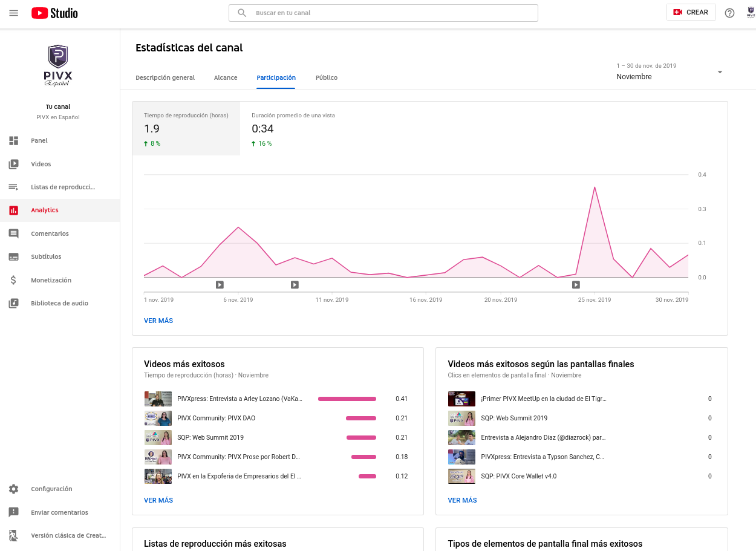Click the PIVX Español channel logo
756x551 pixels.
tap(58, 65)
